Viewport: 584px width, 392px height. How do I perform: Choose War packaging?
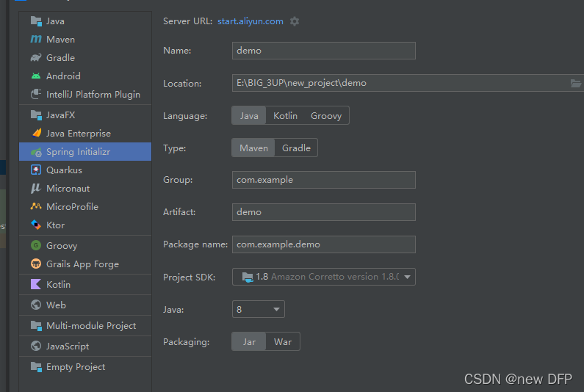[x=283, y=342]
